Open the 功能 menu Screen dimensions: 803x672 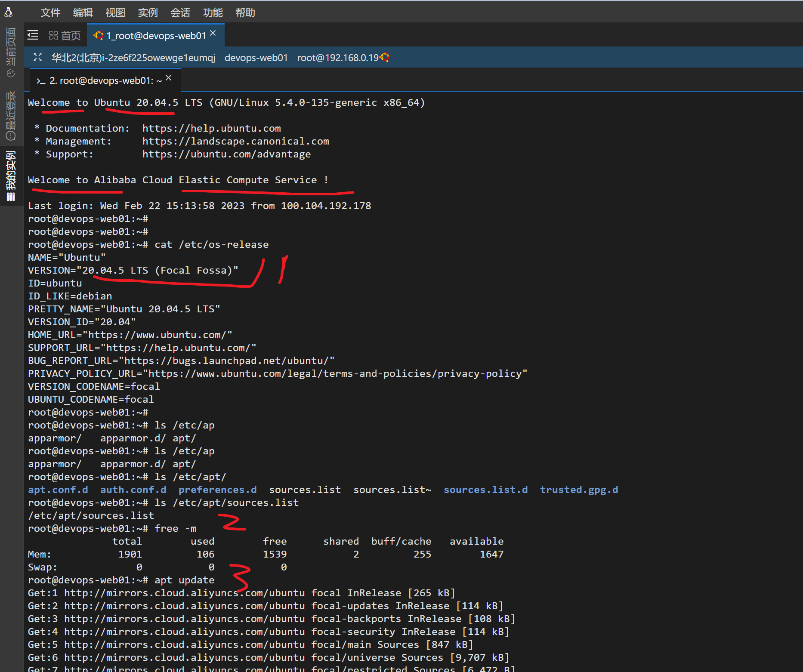tap(213, 13)
